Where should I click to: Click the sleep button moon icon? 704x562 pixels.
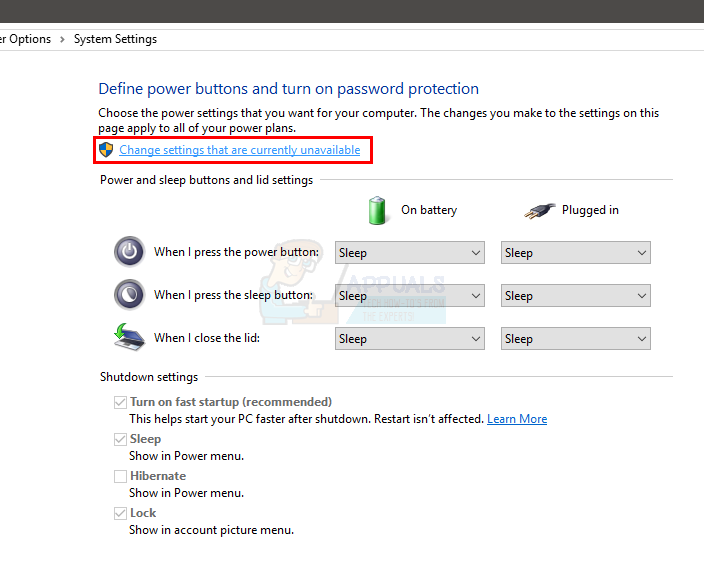pyautogui.click(x=129, y=295)
